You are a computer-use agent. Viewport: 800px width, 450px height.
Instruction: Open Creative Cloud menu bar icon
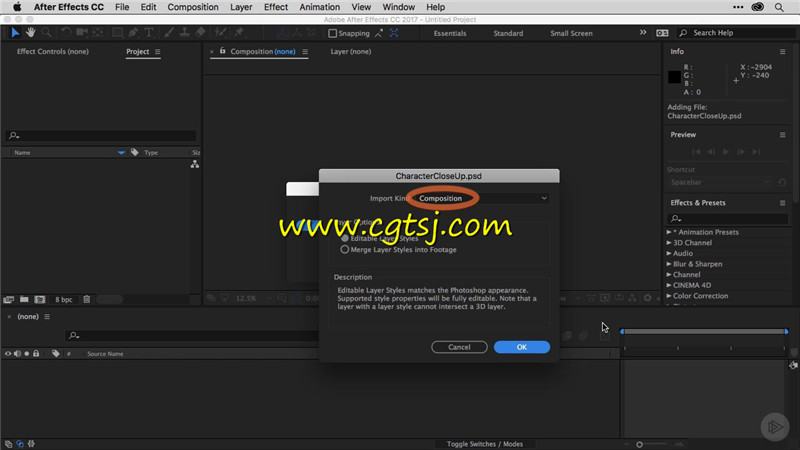(758, 7)
